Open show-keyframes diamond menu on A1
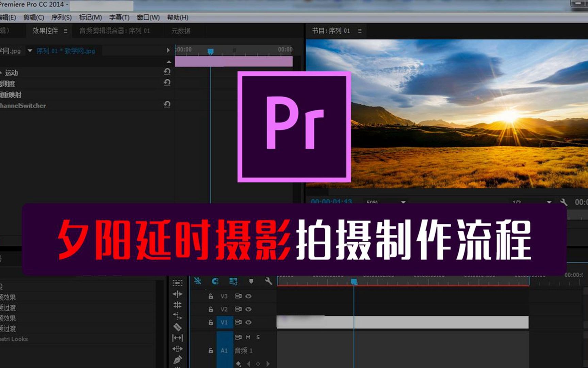Viewport: 588px width, 368px height. click(x=238, y=364)
